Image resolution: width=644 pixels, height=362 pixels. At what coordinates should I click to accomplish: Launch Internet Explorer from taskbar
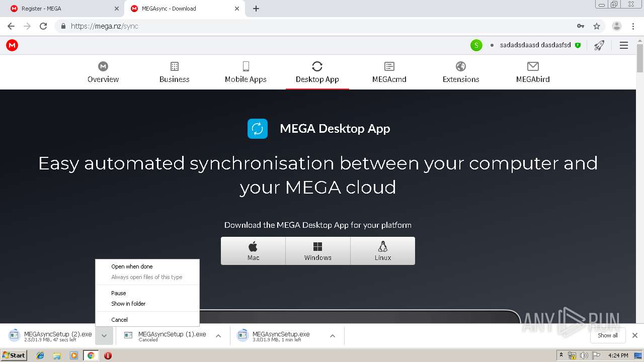[x=40, y=355]
